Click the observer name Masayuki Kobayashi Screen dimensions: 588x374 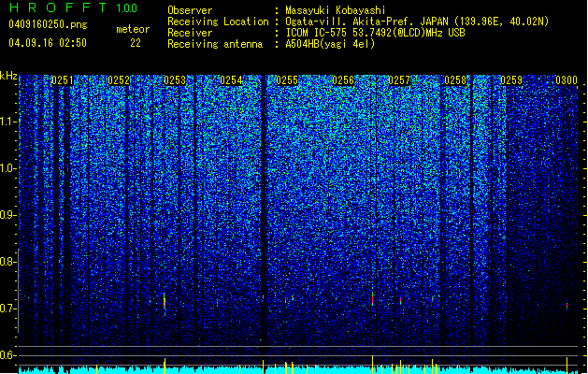[336, 10]
